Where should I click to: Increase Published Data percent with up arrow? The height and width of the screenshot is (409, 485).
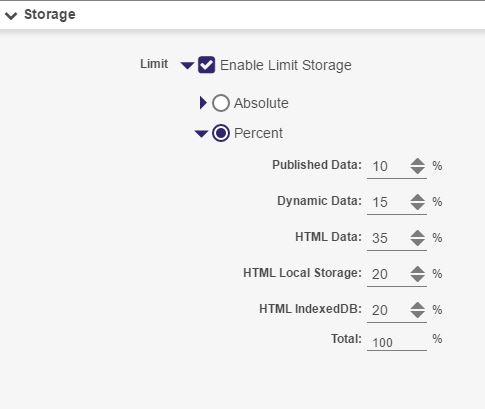point(417,162)
